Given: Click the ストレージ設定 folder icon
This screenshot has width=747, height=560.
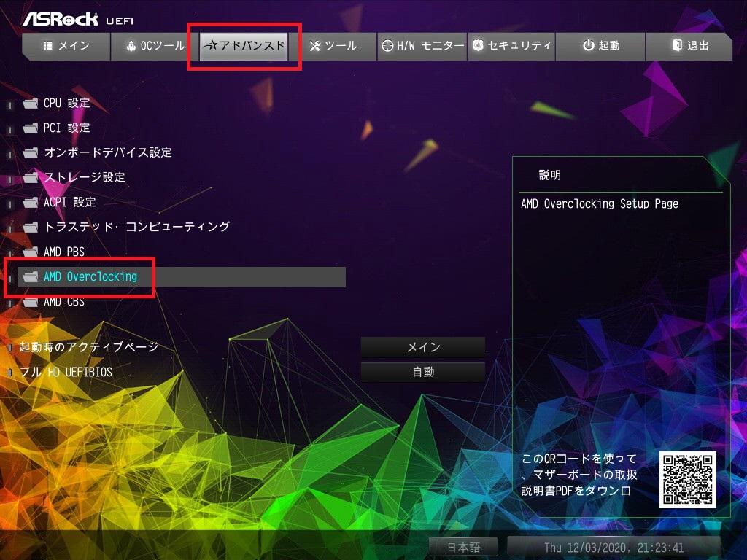Looking at the screenshot, I should click(x=31, y=177).
